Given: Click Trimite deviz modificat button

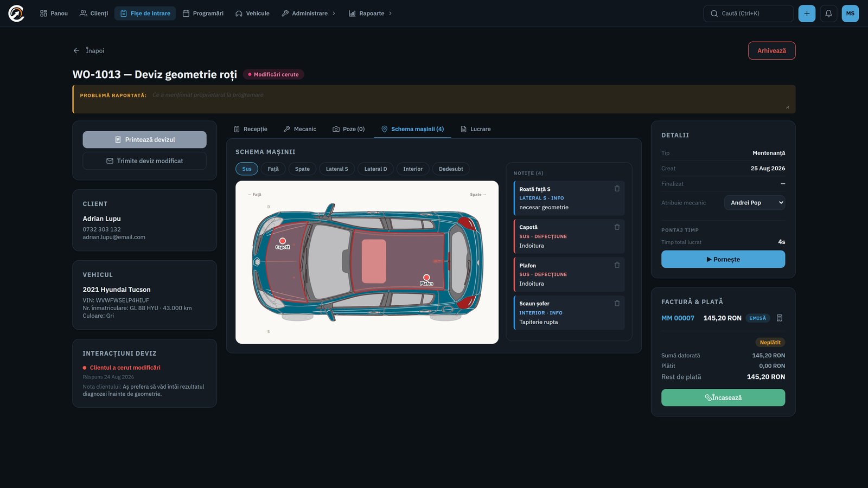Looking at the screenshot, I should point(144,161).
